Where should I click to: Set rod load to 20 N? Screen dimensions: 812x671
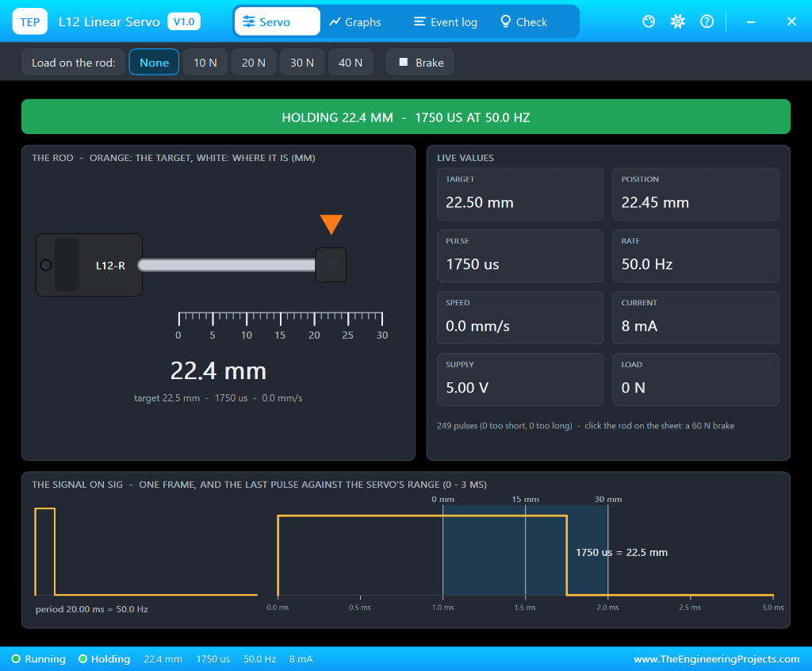coord(254,62)
